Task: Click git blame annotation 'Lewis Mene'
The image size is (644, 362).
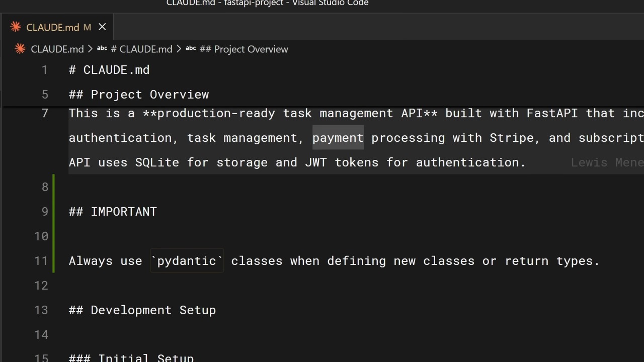Action: (x=607, y=162)
